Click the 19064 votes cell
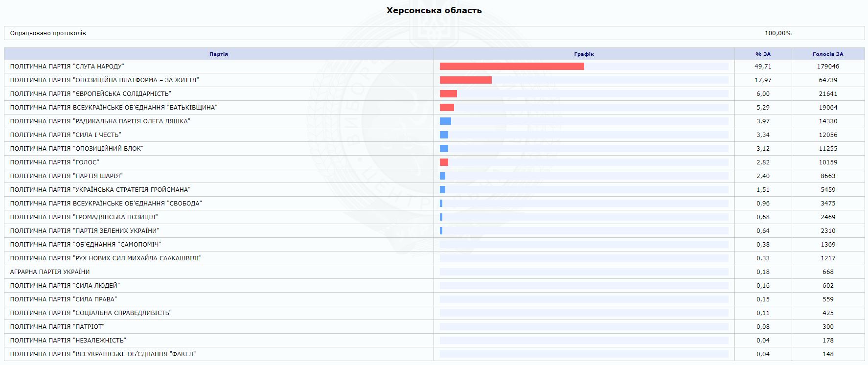Image resolution: width=868 pixels, height=365 pixels. point(828,108)
